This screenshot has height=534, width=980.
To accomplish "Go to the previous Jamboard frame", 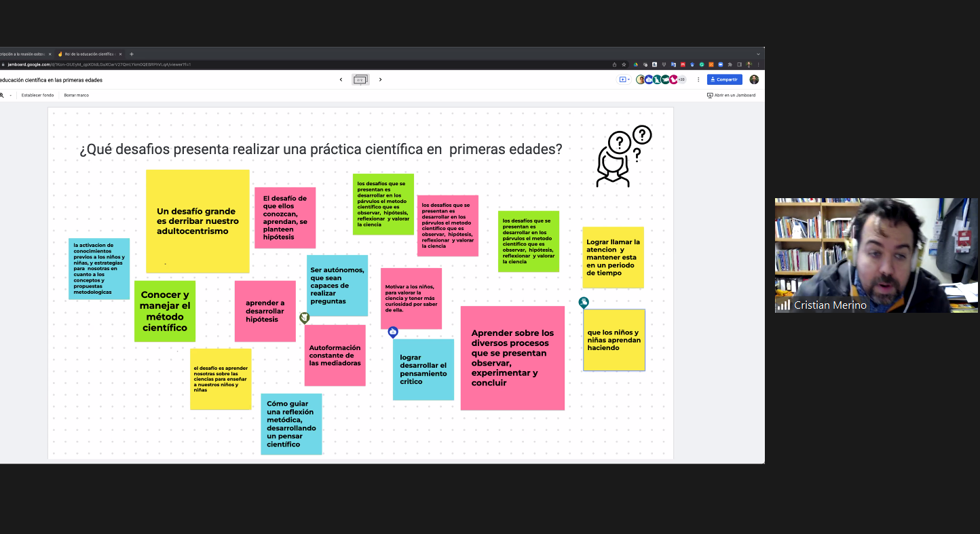I will click(x=341, y=79).
